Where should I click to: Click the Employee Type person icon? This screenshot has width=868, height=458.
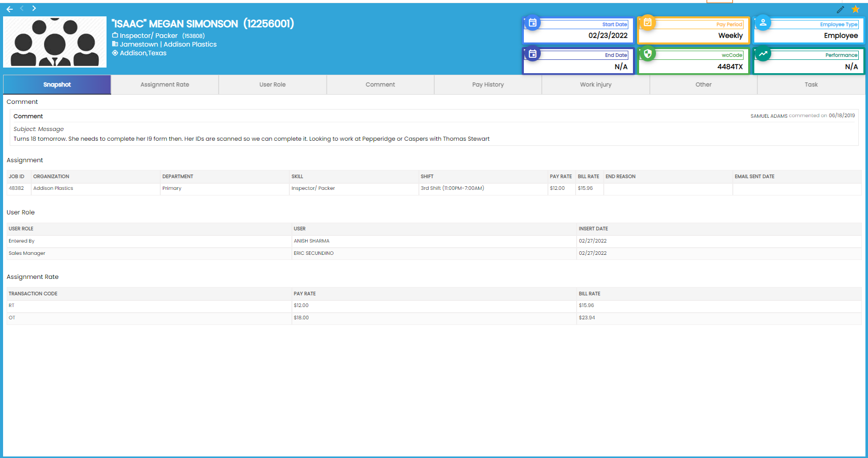pos(763,23)
